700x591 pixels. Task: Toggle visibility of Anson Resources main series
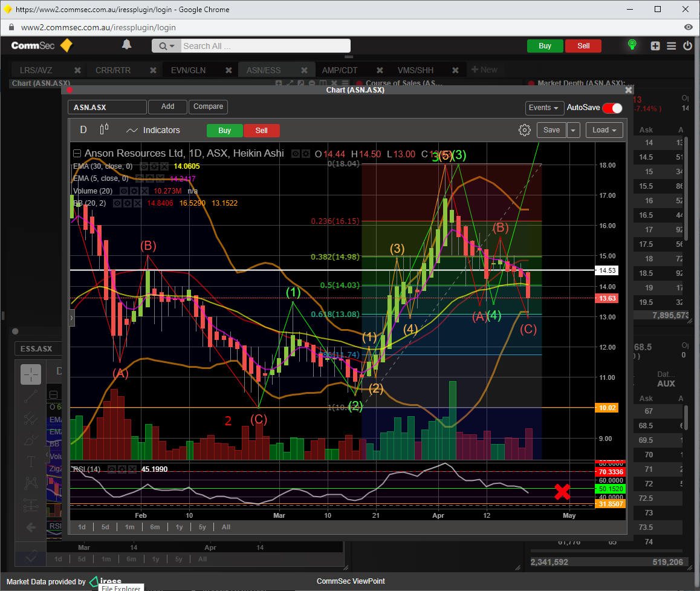296,154
